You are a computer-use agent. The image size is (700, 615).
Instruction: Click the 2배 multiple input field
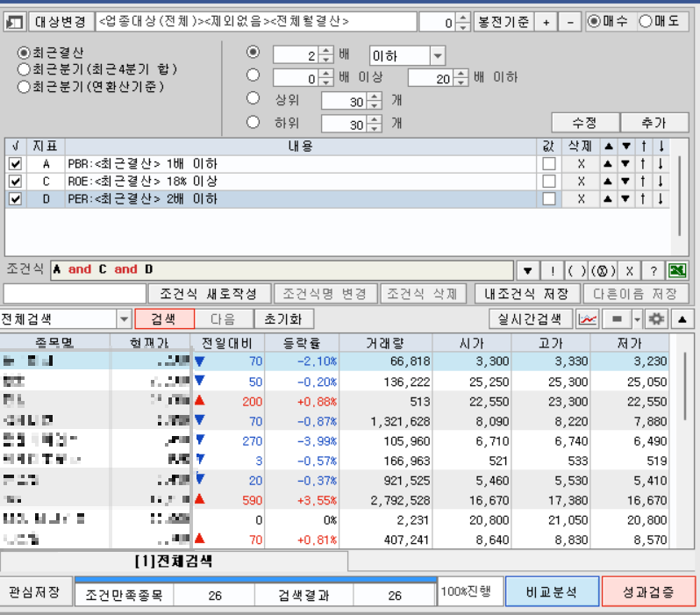click(296, 56)
